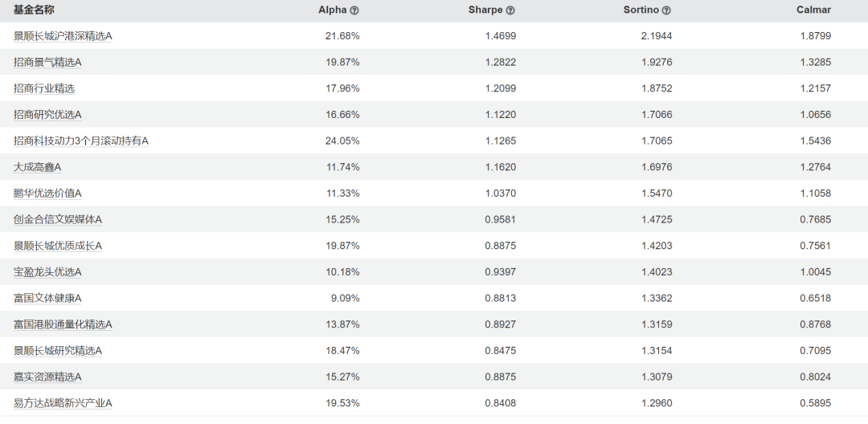The image size is (868, 424).
Task: Open 招商研究优选A fund details
Action: pyautogui.click(x=47, y=115)
